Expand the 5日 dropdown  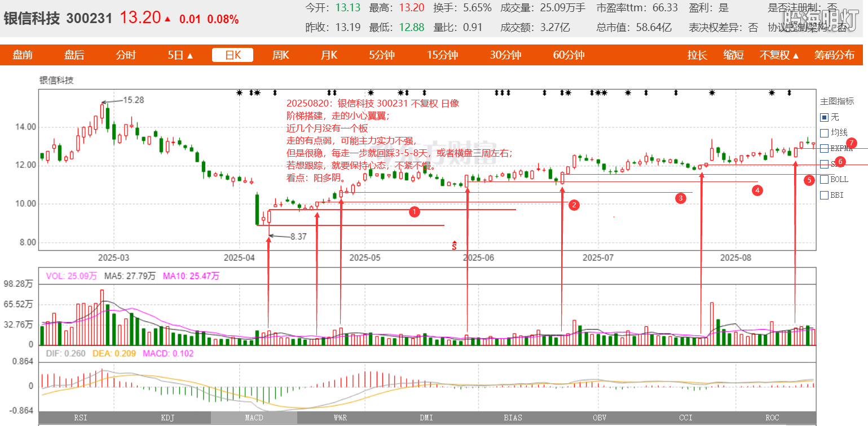point(180,55)
